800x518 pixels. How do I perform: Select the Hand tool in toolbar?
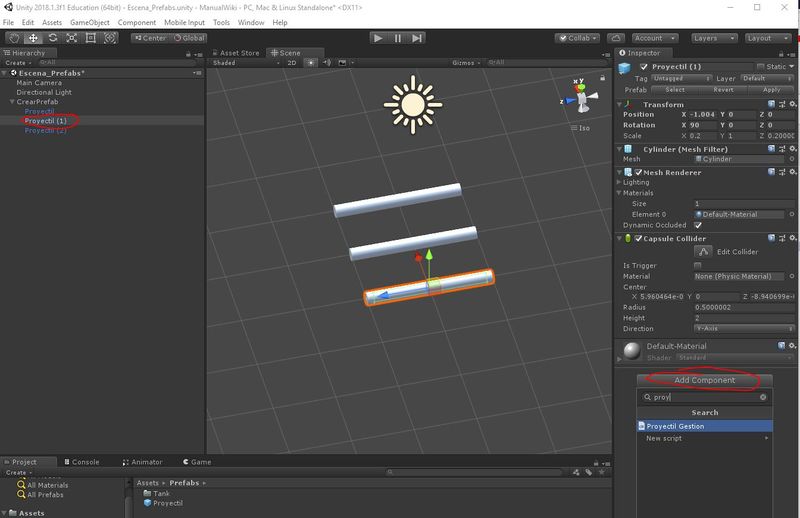14,38
